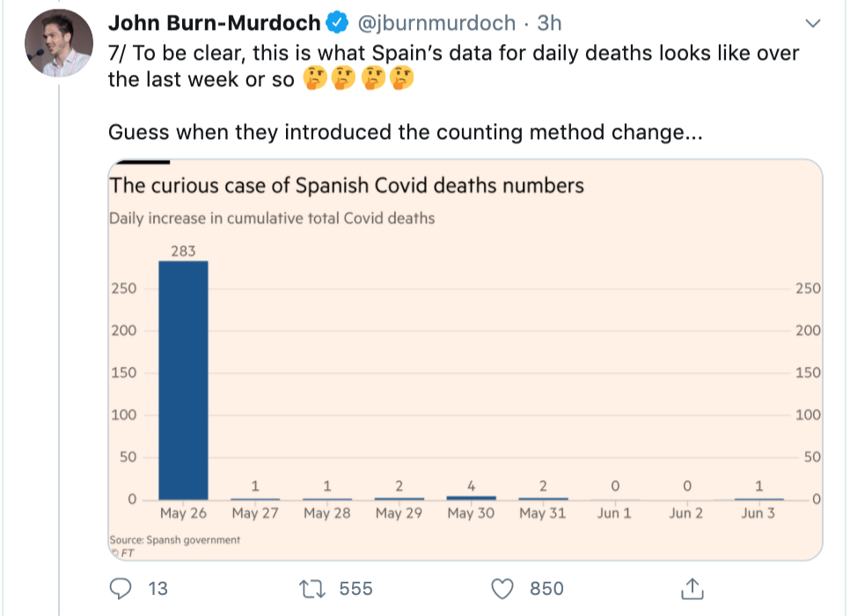Like the tweet with heart icon

click(x=502, y=588)
